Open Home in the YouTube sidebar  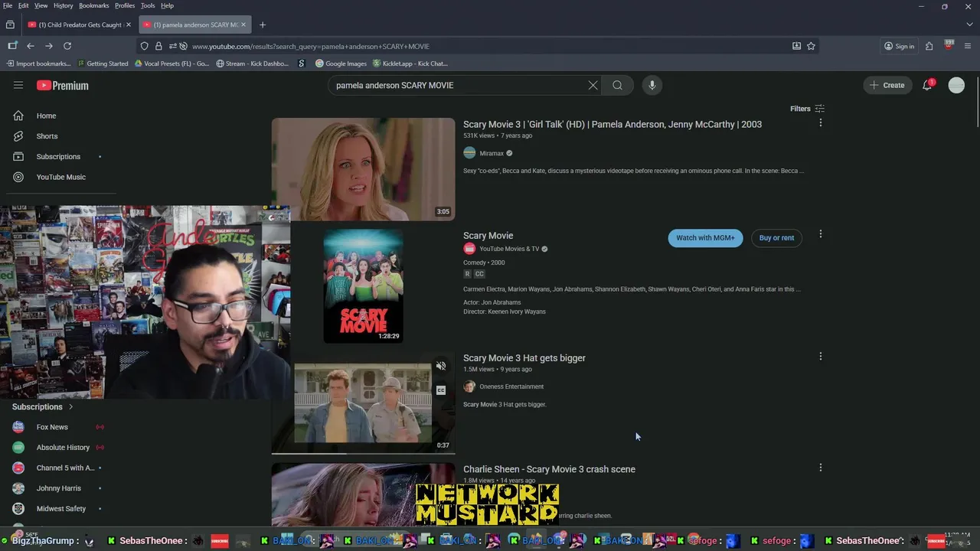click(x=46, y=116)
